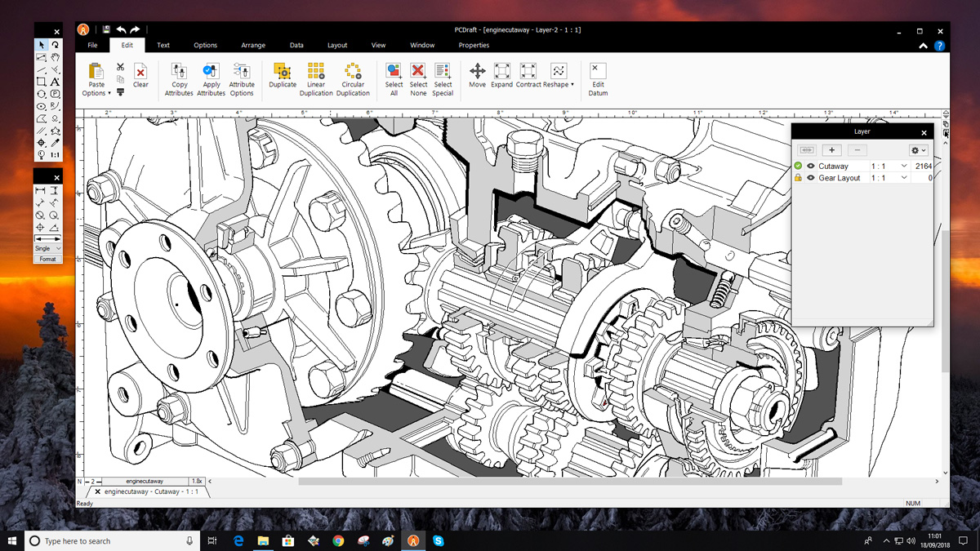
Task: Click the add layer plus button
Action: 832,149
